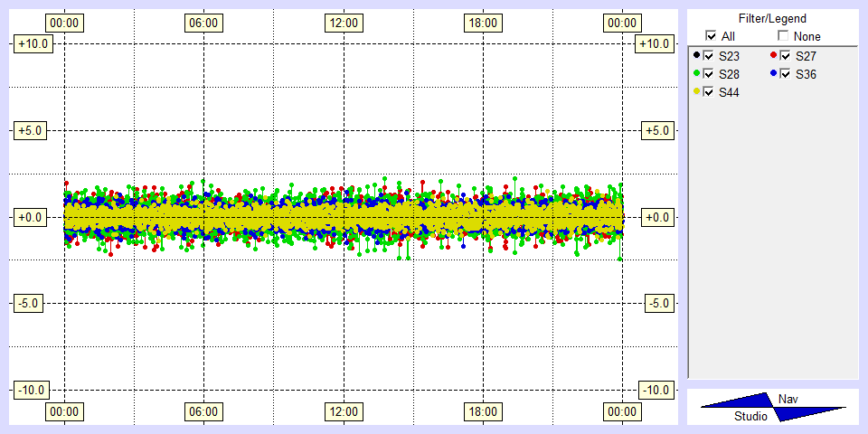
Task: Click the yellow S44 color dot
Action: pos(696,90)
